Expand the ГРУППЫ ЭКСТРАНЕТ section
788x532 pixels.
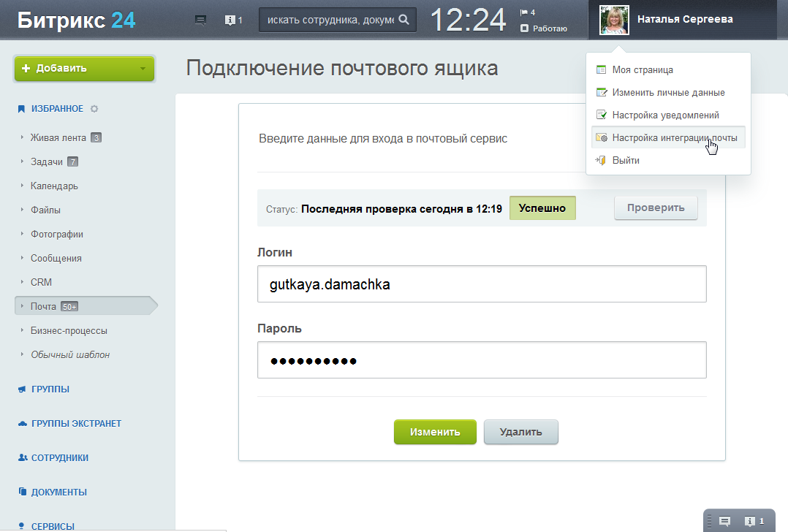click(x=76, y=424)
